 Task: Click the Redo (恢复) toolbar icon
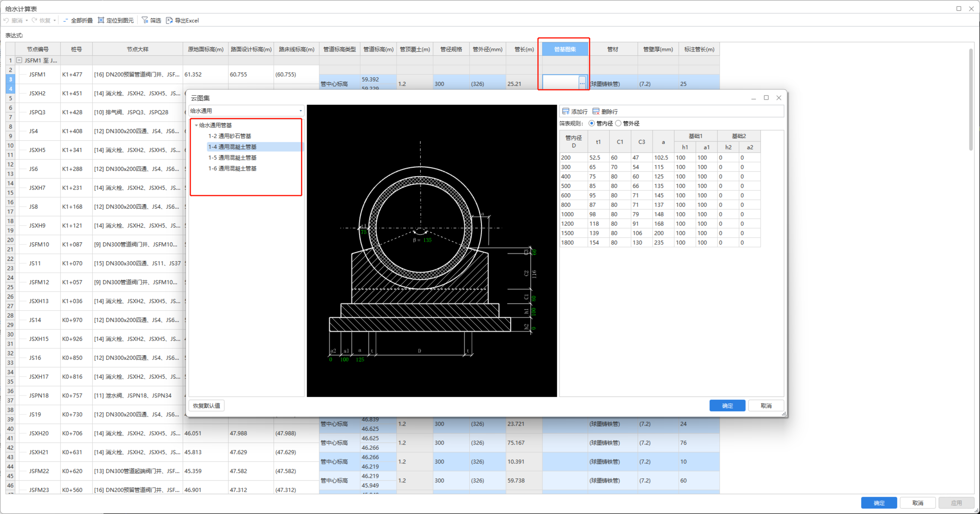(x=34, y=20)
